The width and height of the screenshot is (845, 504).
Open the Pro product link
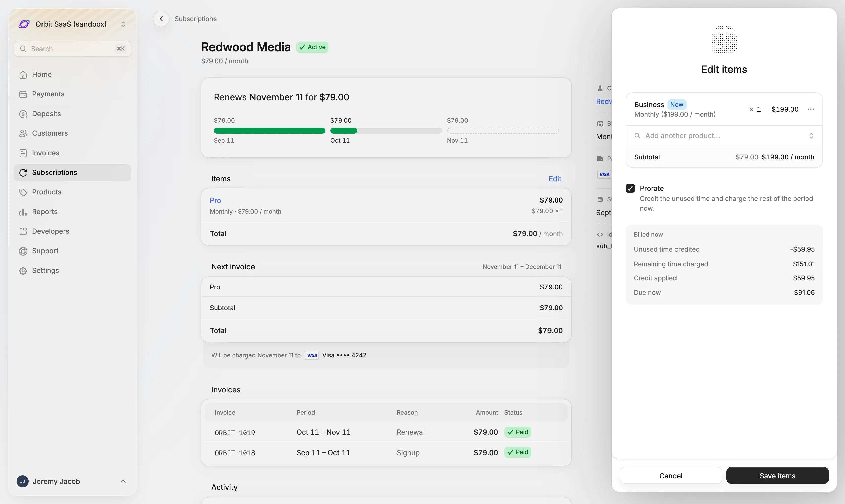pos(215,200)
